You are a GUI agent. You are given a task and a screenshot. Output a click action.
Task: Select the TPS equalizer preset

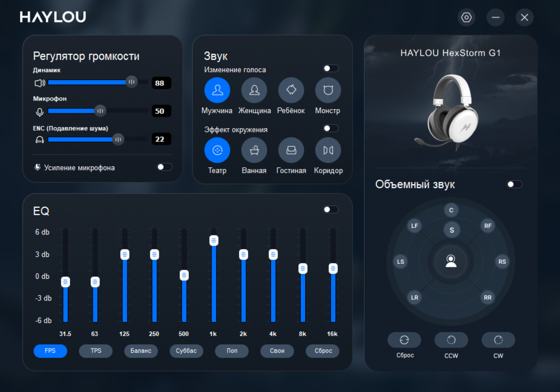click(x=96, y=351)
